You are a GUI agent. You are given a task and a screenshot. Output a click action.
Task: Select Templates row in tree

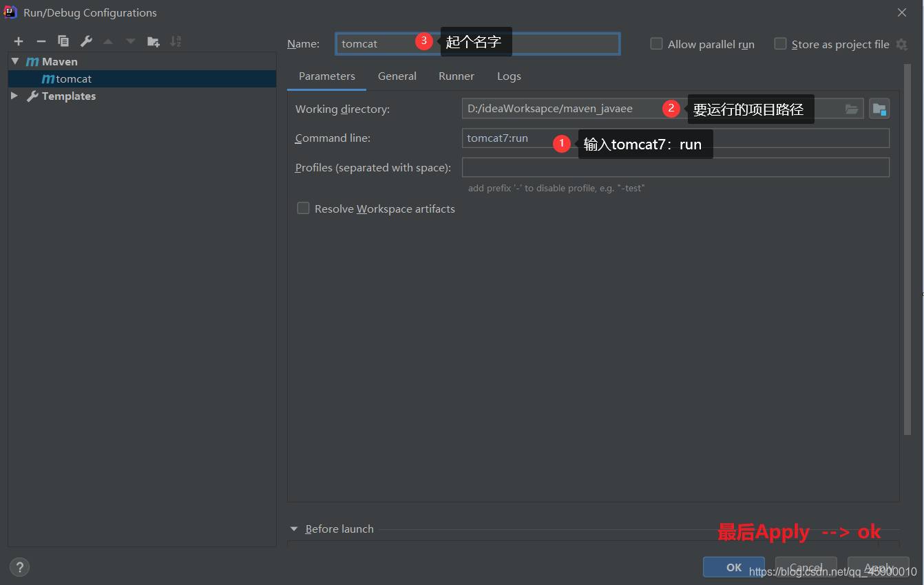point(142,96)
